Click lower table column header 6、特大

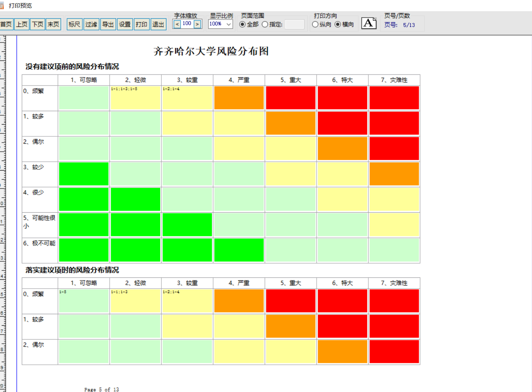click(x=343, y=283)
